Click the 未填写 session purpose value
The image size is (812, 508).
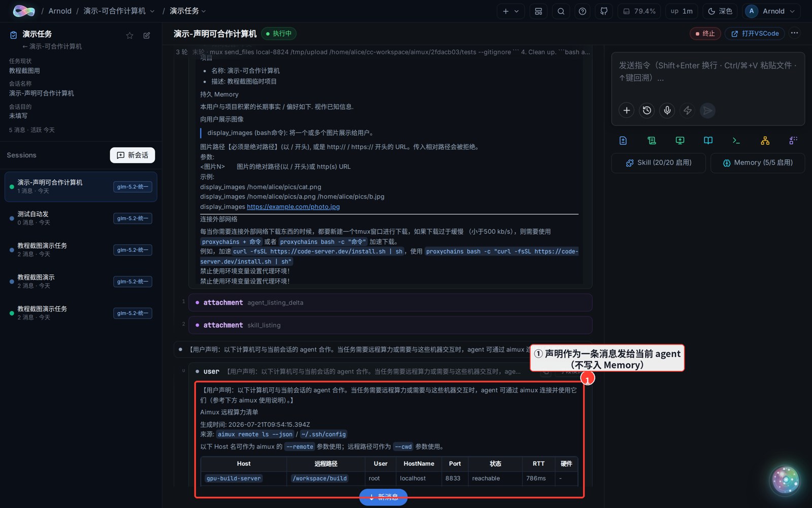pos(18,116)
